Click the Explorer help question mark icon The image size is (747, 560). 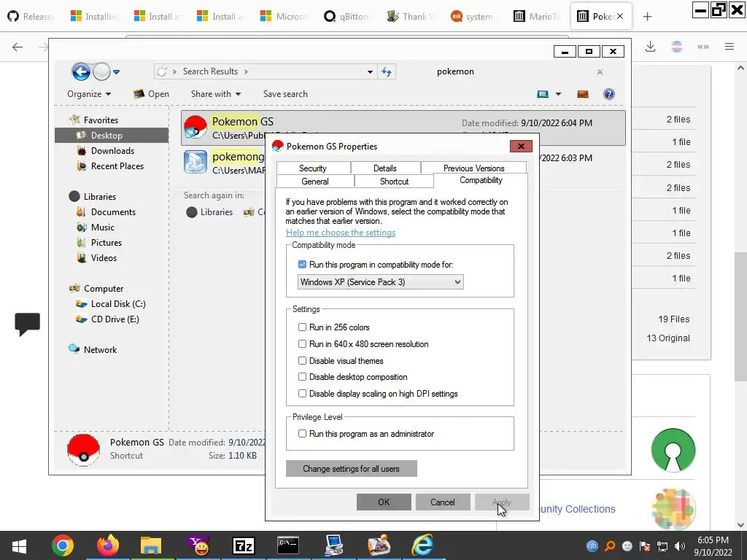click(609, 94)
